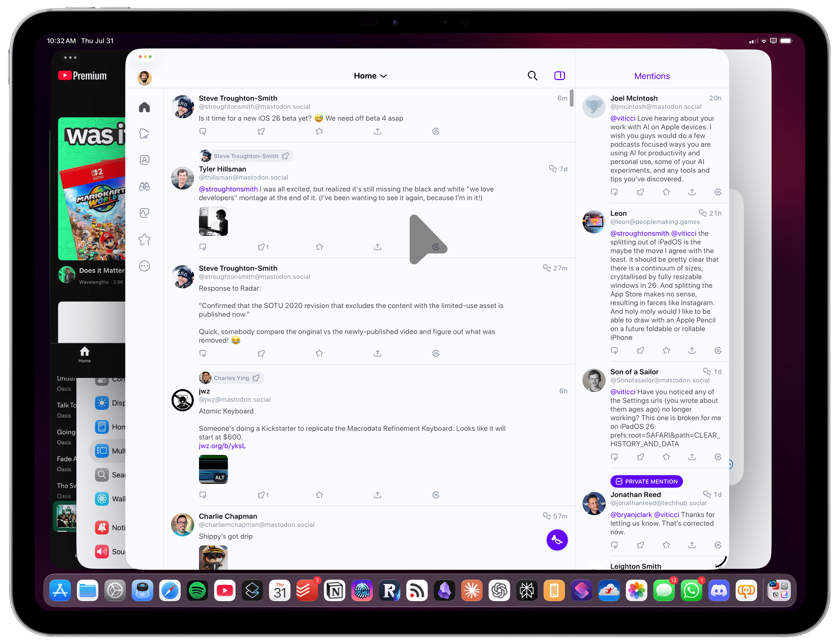This screenshot has width=840, height=644.
Task: Open @viticci link in Son of a Sailor's mention
Action: pyautogui.click(x=623, y=392)
